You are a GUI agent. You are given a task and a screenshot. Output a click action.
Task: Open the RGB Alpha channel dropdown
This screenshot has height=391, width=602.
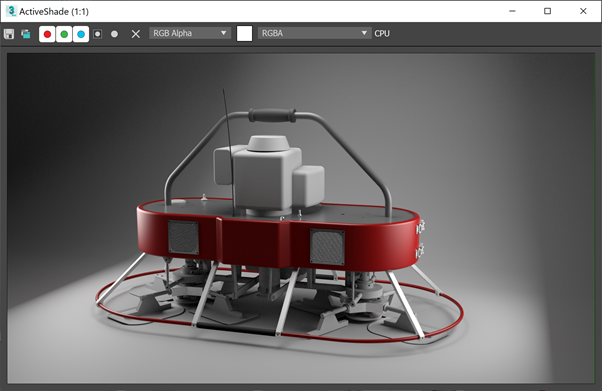point(190,33)
